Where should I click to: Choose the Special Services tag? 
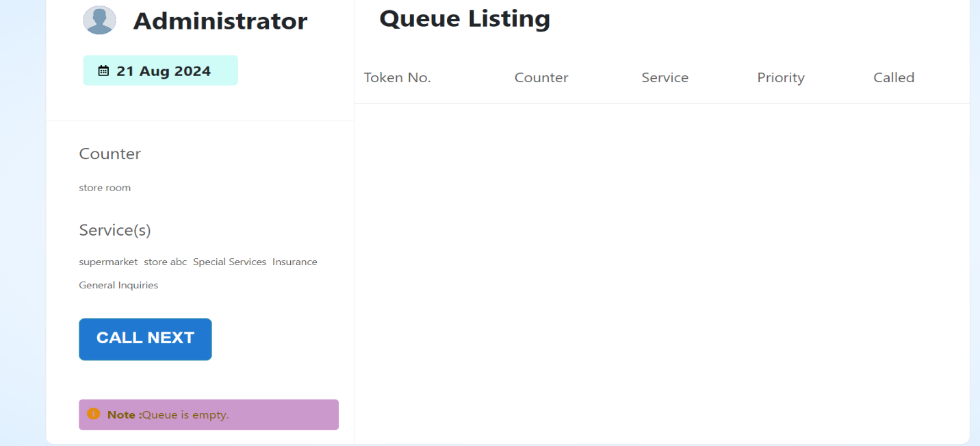point(229,262)
